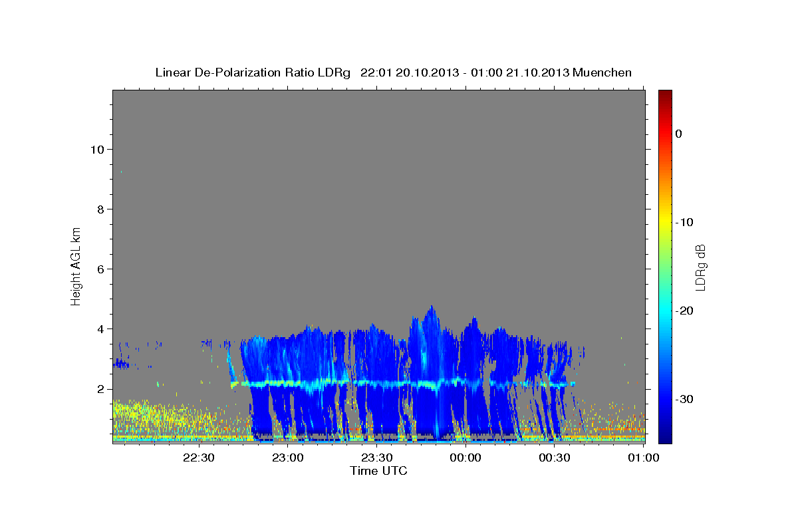Click the 'Time UTC' axis title

click(378, 471)
